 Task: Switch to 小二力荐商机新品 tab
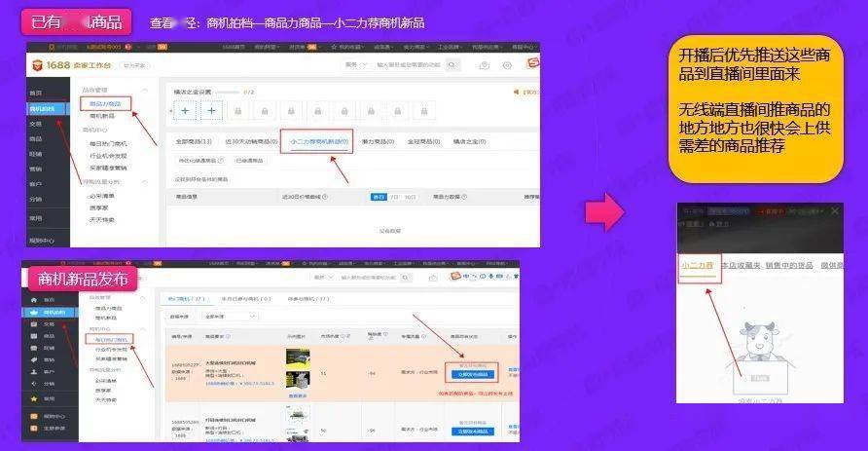[319, 142]
